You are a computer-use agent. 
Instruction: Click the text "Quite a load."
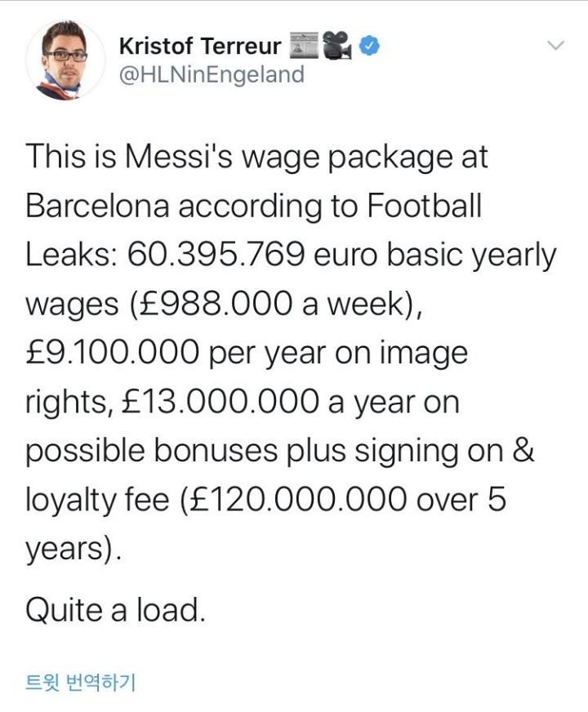[x=115, y=609]
